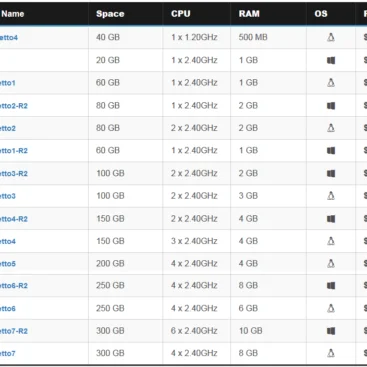Open the plan link ending in tto3-R2
The width and height of the screenshot is (367, 367).
(13, 174)
